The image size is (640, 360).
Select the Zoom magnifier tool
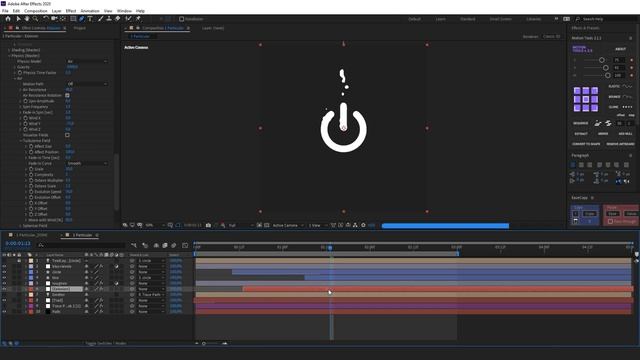36,19
